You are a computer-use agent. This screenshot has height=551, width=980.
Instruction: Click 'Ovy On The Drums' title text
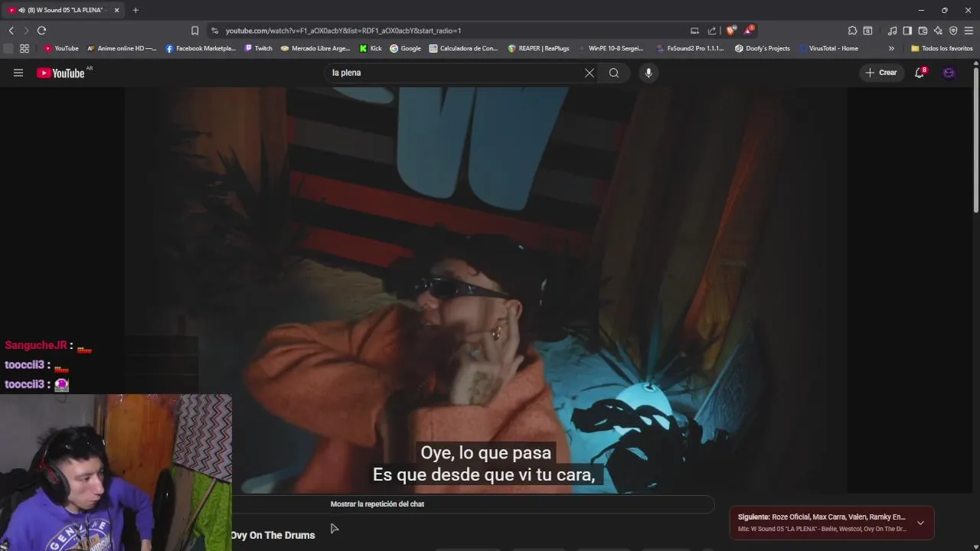pos(273,535)
